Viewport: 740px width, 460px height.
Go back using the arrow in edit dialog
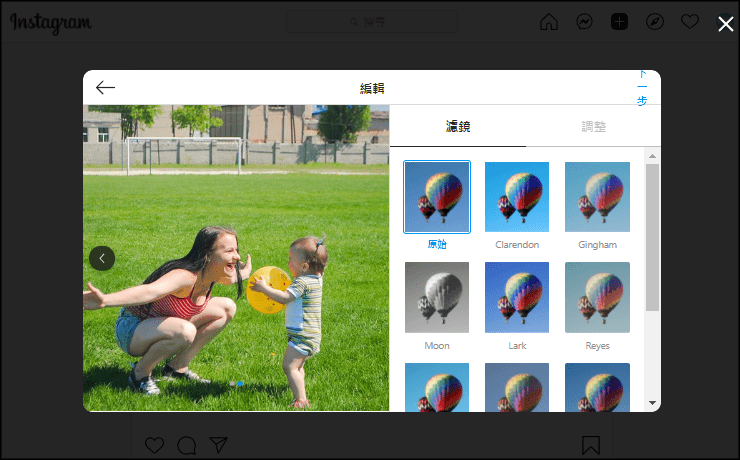pos(105,87)
